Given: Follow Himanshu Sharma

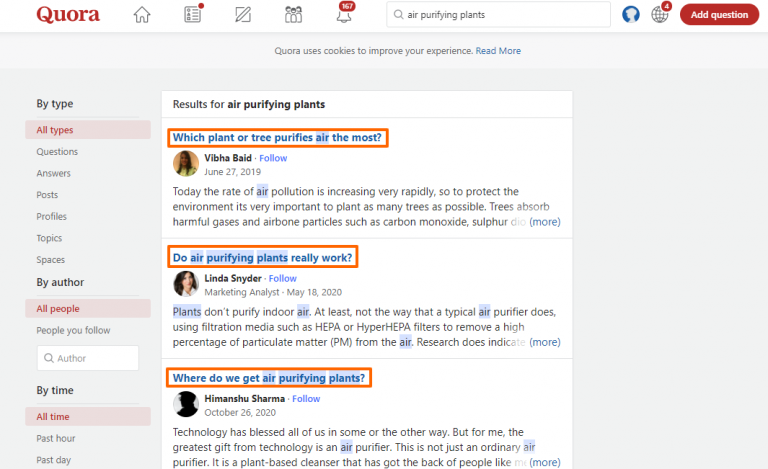Looking at the screenshot, I should [x=306, y=399].
